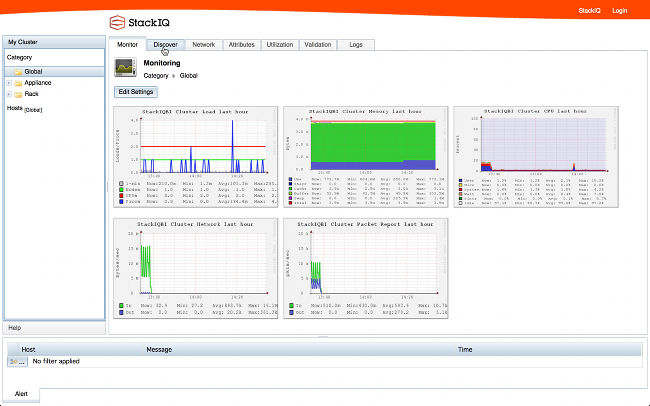Click the Rack folder icon
This screenshot has height=406, width=650.
(x=18, y=94)
